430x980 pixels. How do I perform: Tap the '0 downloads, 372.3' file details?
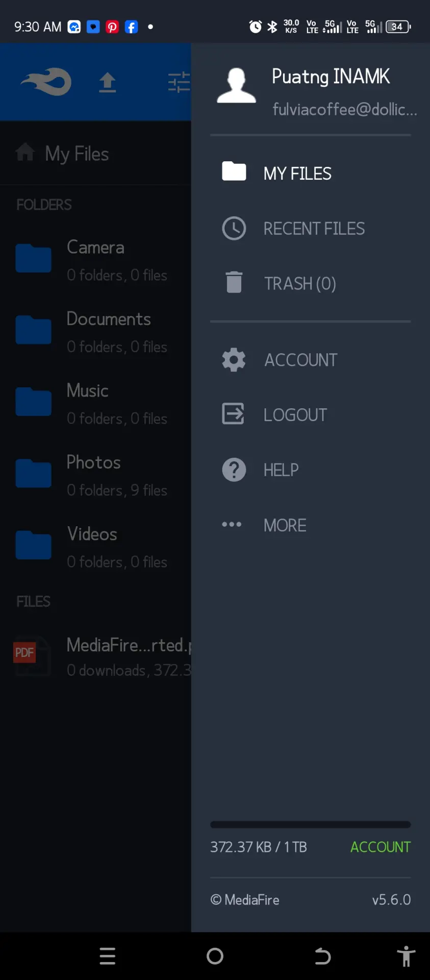(129, 670)
